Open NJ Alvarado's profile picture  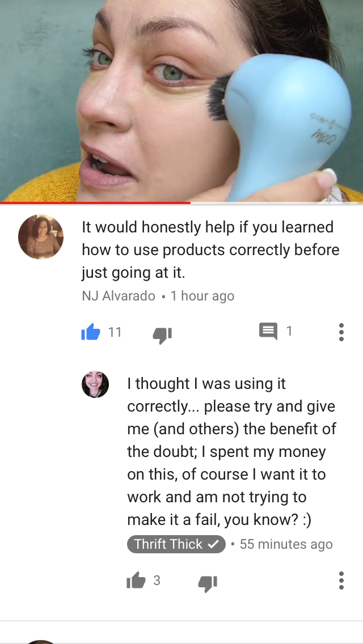point(41,236)
